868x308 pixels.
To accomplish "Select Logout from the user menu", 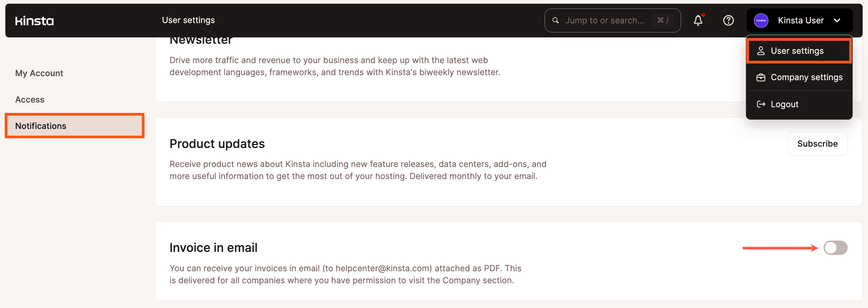I will 784,104.
